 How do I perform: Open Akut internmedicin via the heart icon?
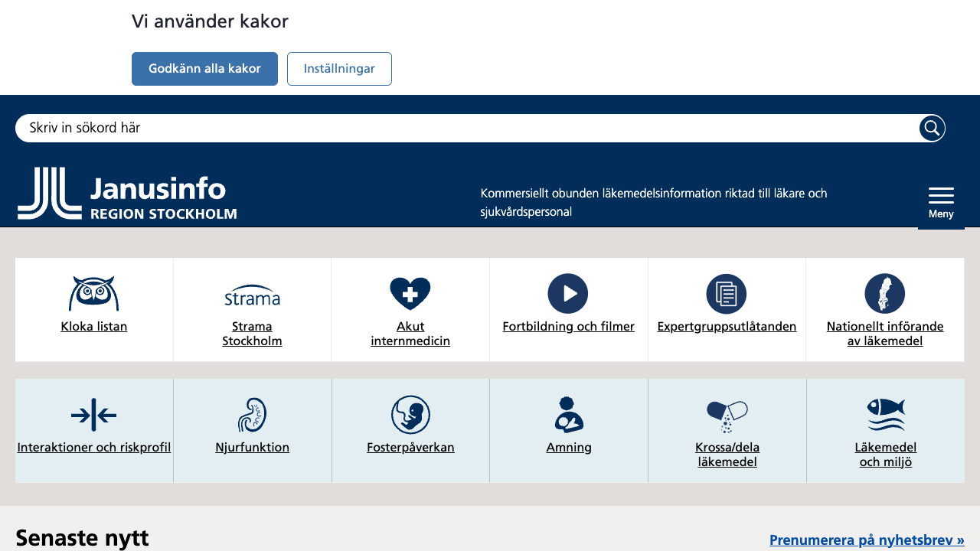point(410,293)
